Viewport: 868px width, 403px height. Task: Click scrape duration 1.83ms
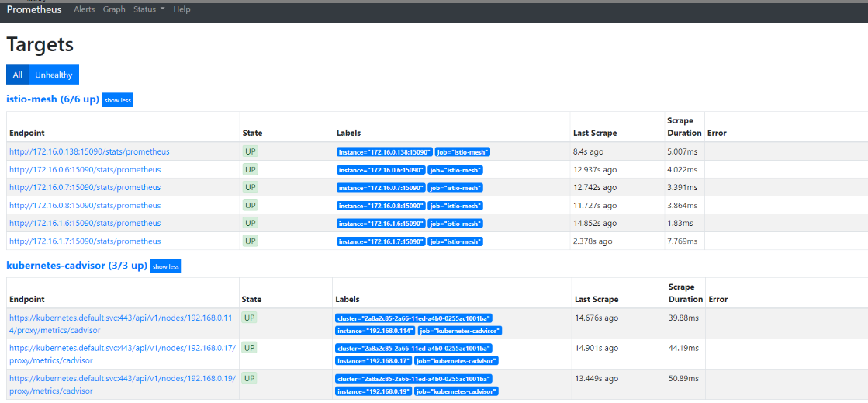680,223
